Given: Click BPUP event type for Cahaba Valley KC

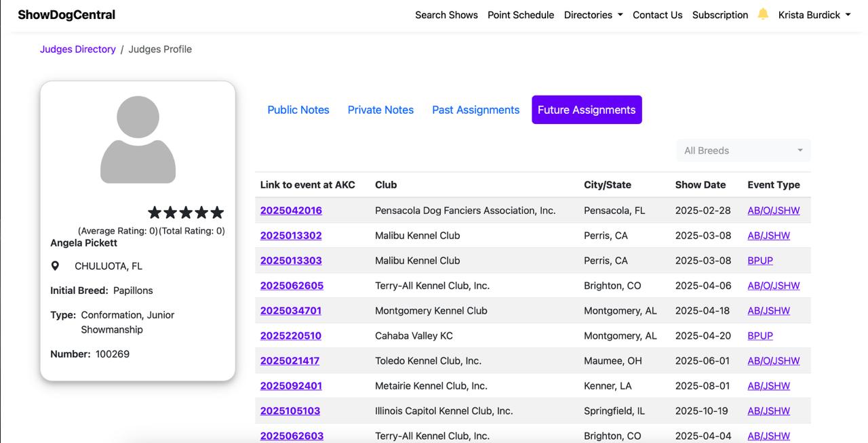Looking at the screenshot, I should [x=759, y=336].
